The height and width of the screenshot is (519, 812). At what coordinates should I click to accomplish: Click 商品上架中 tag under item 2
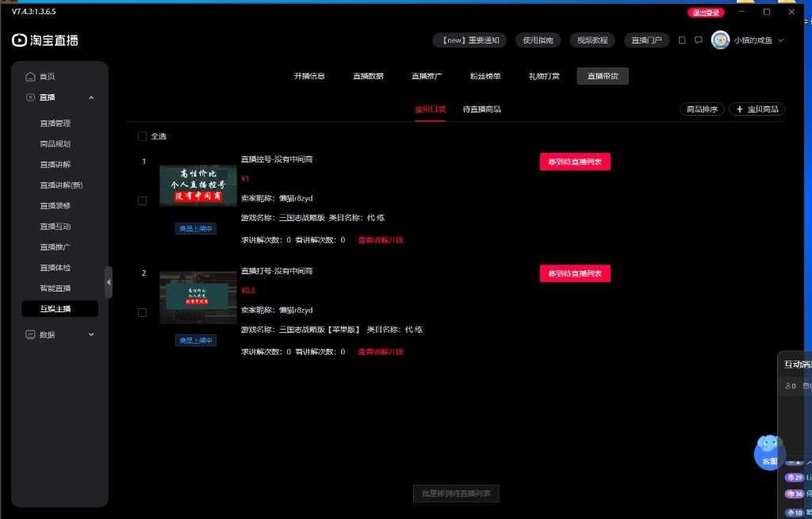[196, 341]
